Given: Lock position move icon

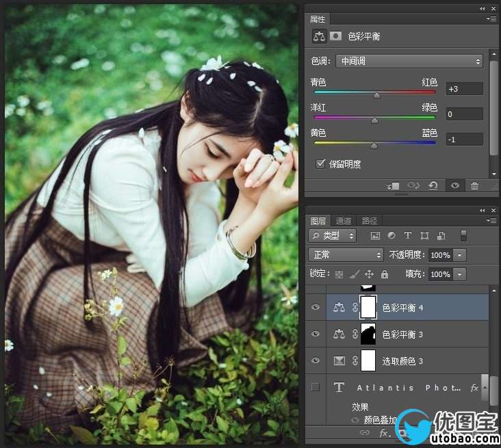Looking at the screenshot, I should tap(369, 274).
